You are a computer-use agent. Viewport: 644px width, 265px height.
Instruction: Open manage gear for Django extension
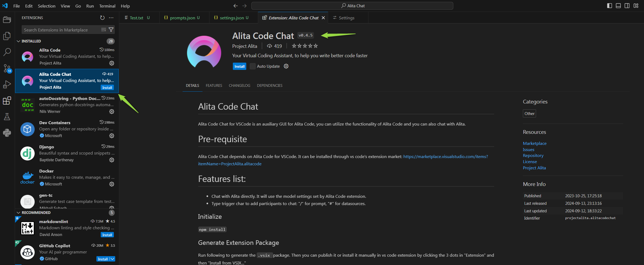[x=112, y=160]
